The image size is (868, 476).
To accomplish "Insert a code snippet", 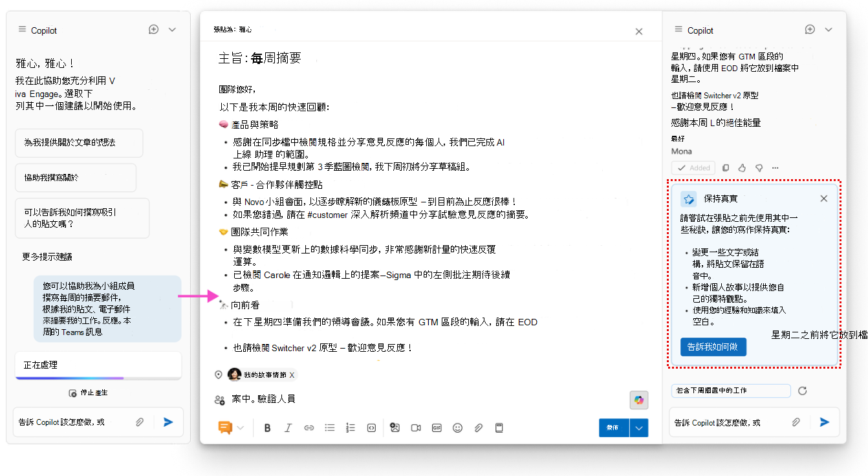I will [x=371, y=428].
